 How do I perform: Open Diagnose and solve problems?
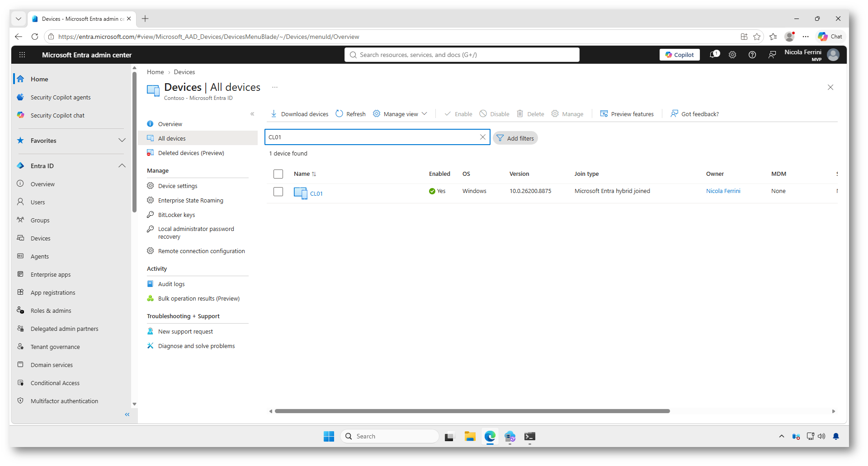coord(198,346)
